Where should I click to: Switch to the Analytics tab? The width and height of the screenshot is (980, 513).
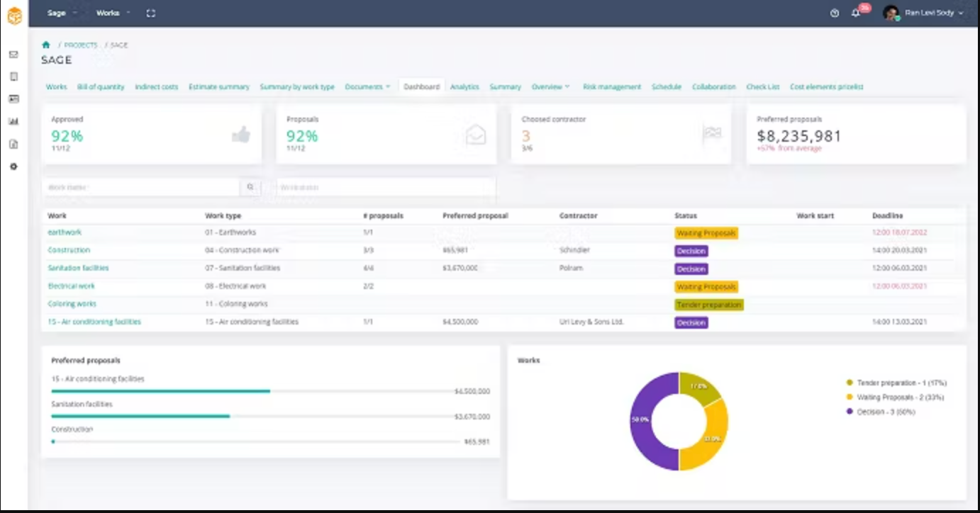click(x=464, y=86)
